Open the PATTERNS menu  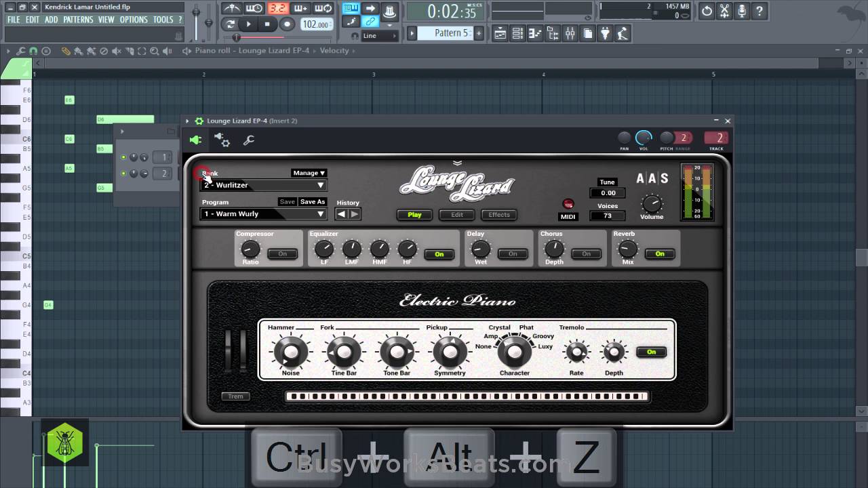pyautogui.click(x=78, y=20)
